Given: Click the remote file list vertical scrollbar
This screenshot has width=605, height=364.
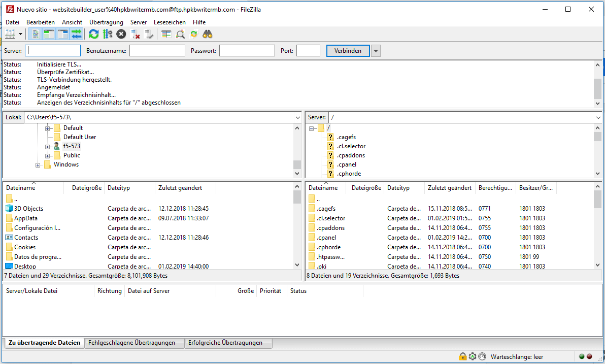Looking at the screenshot, I should pos(598,225).
